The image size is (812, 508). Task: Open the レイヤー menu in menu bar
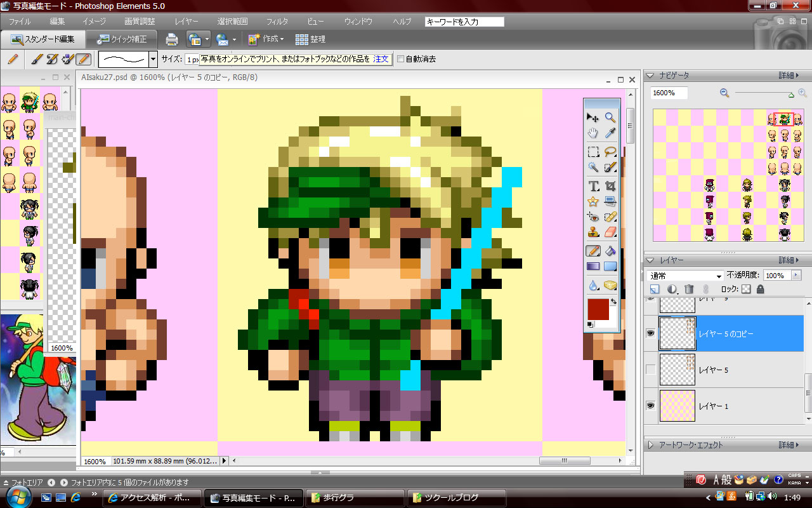point(187,22)
